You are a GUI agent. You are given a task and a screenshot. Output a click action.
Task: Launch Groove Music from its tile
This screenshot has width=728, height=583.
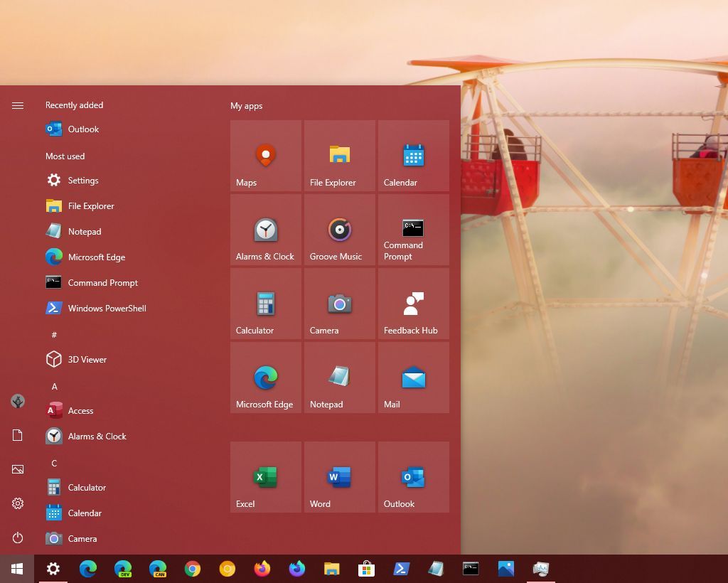(339, 229)
